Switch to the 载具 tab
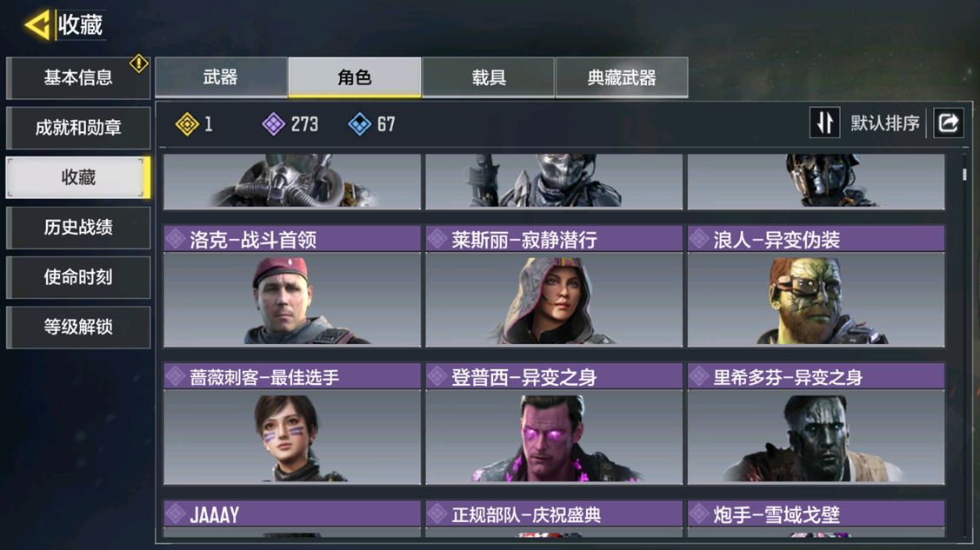Screen dimensions: 980x550 click(488, 77)
